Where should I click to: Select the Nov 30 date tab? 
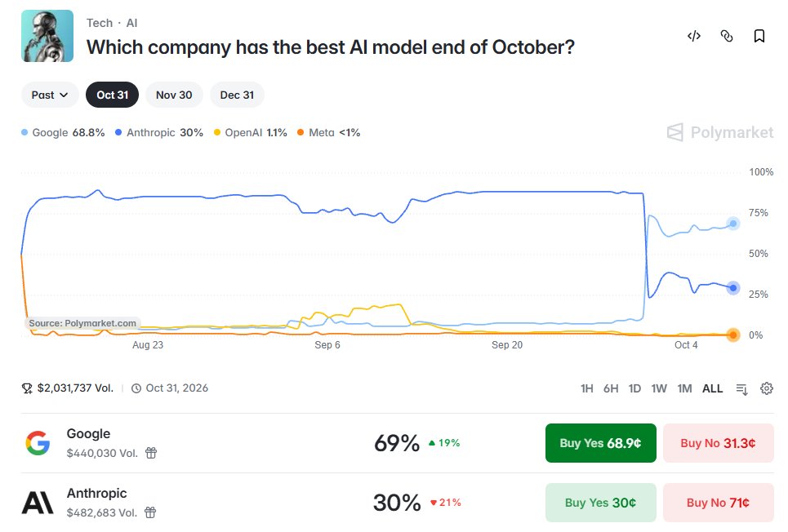click(x=174, y=95)
